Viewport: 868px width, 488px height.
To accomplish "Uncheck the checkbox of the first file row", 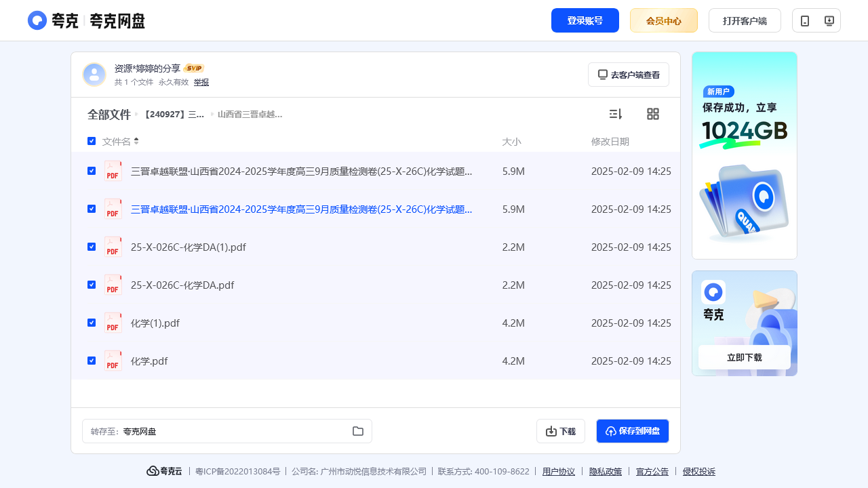I will pyautogui.click(x=92, y=171).
